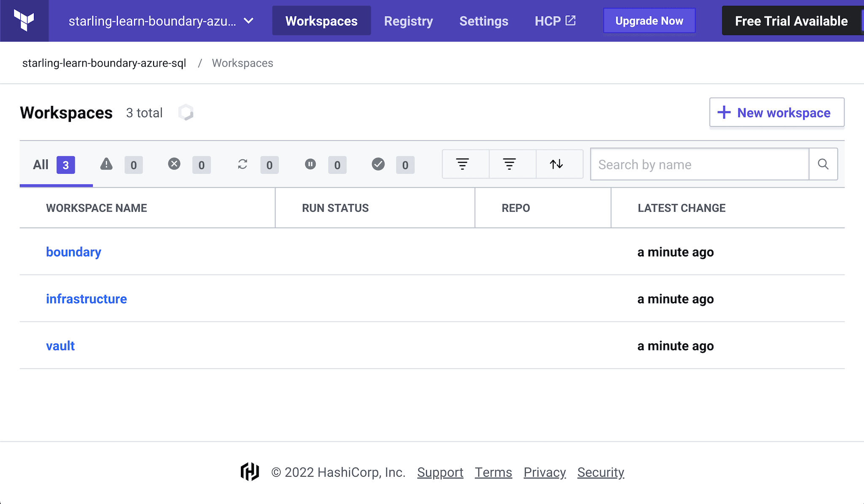The image size is (864, 504).
Task: Create a New workspace
Action: click(x=777, y=113)
